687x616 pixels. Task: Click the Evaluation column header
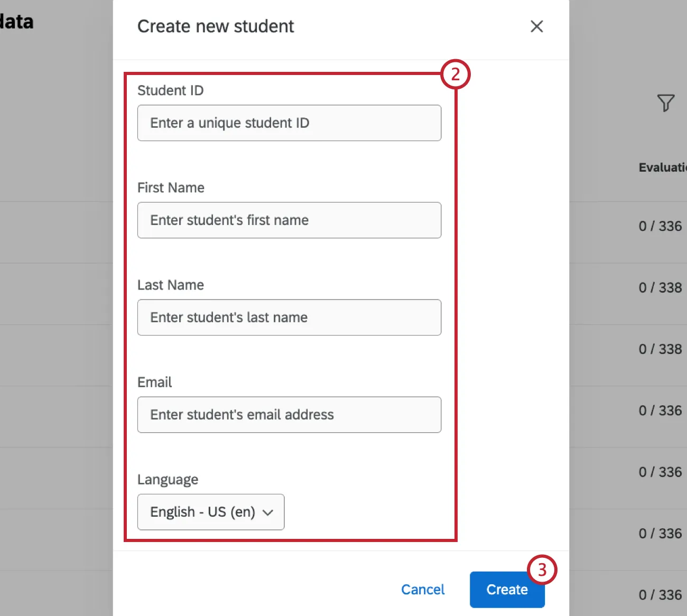click(x=662, y=167)
